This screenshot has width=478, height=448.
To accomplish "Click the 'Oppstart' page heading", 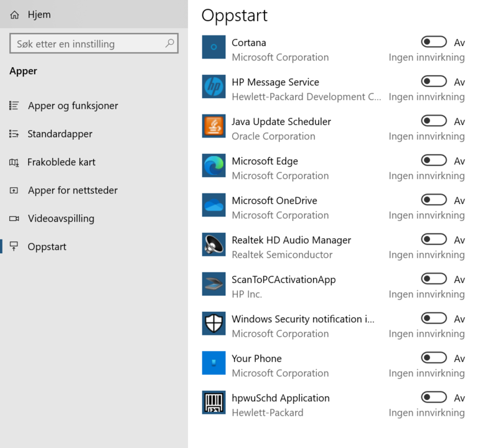I will [234, 16].
